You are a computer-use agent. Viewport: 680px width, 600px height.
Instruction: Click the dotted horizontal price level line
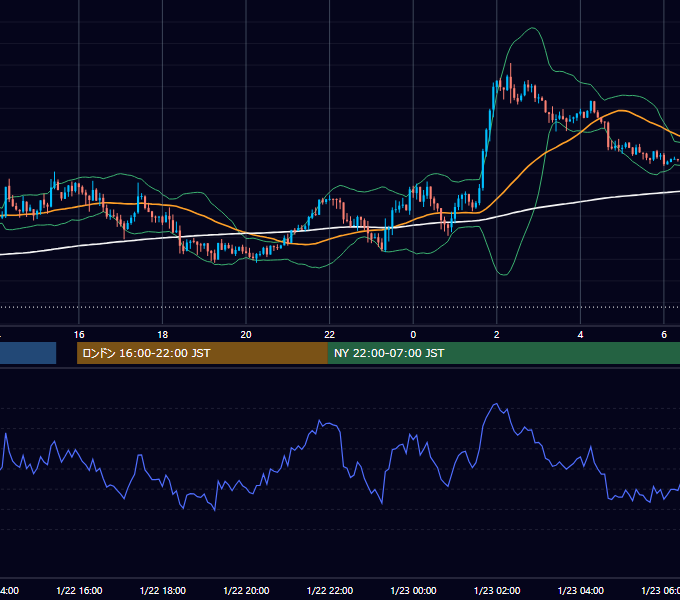340,307
